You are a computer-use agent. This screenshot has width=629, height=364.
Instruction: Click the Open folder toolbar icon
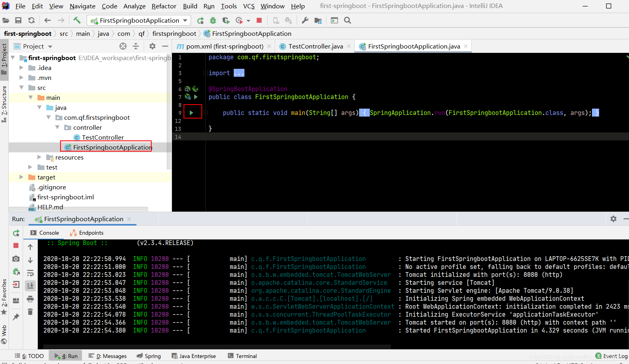tap(6, 20)
